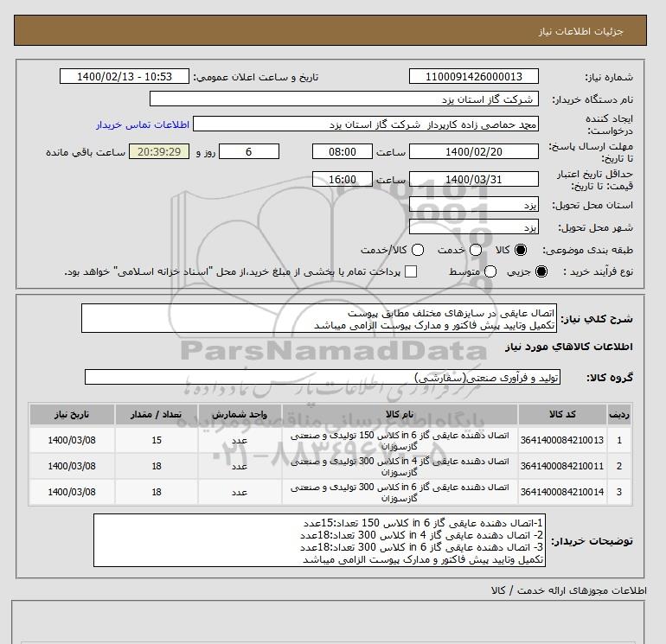
Task: Click the price validity date 1400/03/31
Action: 474,179
